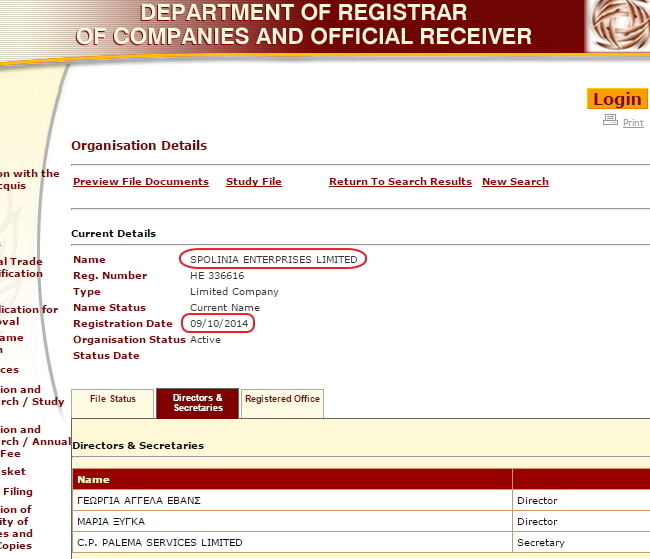Open Preview File Documents link
This screenshot has height=559, width=650.
click(x=141, y=182)
